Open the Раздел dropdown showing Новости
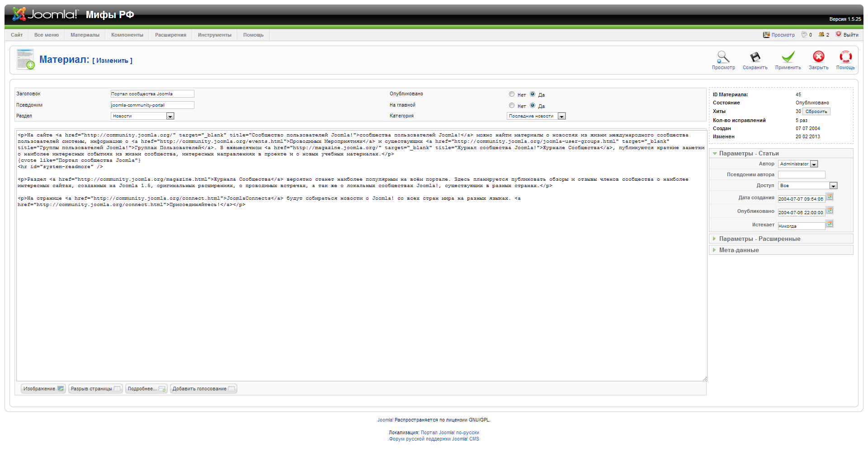This screenshot has width=868, height=450. click(142, 116)
